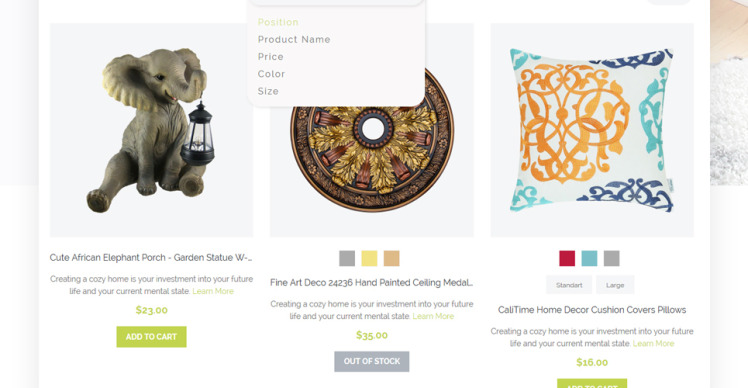Select Price in the sort dropdown
This screenshot has height=388, width=748.
click(270, 57)
